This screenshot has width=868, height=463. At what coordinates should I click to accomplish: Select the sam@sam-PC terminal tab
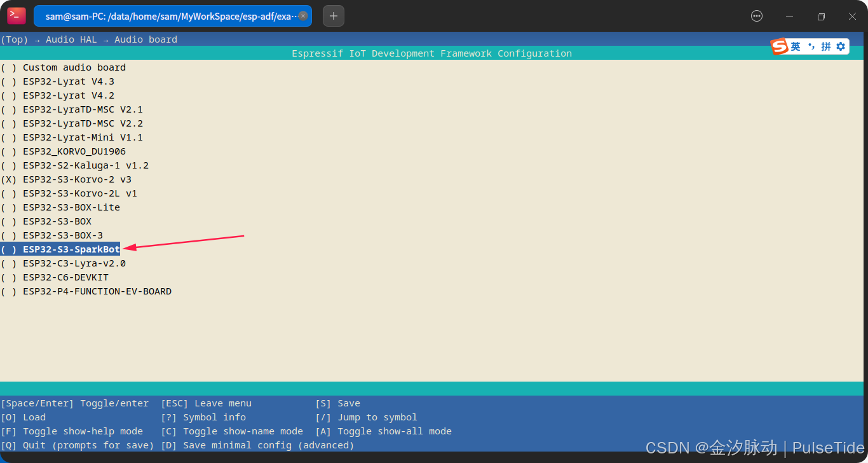point(172,16)
